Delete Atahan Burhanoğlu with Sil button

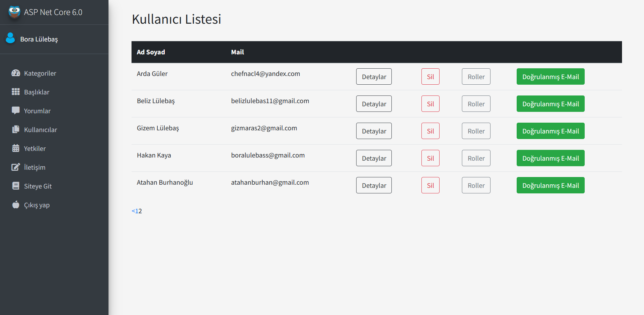click(430, 185)
